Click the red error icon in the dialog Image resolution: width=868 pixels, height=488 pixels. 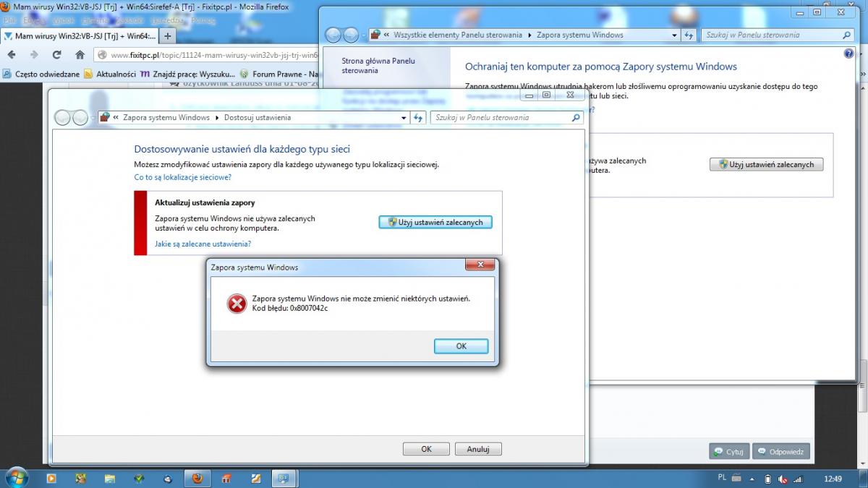(237, 304)
